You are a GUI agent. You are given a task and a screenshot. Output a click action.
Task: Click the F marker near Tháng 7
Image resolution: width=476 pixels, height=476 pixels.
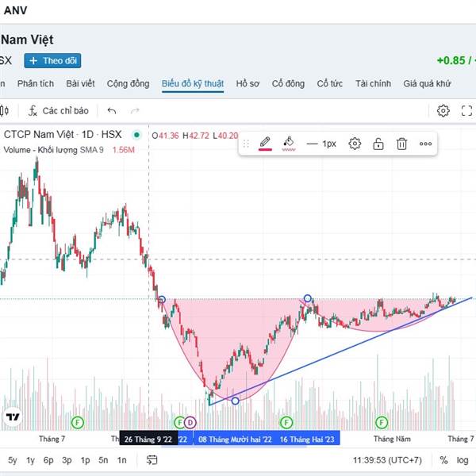pos(78,422)
